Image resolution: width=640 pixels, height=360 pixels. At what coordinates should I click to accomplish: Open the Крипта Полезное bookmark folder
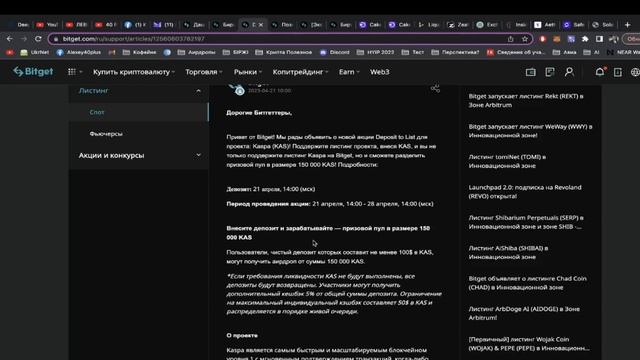[x=284, y=52]
